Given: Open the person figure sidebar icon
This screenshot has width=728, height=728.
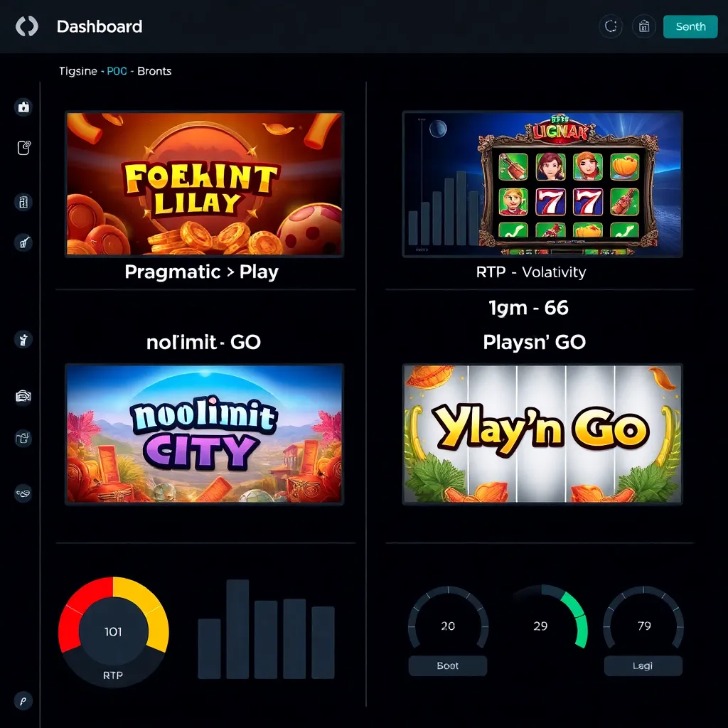Looking at the screenshot, I should click(23, 339).
